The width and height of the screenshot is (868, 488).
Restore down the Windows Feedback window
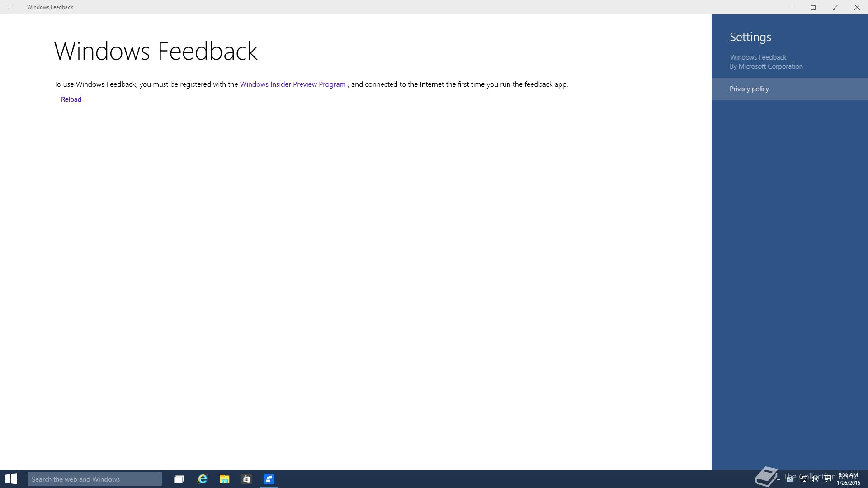(x=814, y=7)
